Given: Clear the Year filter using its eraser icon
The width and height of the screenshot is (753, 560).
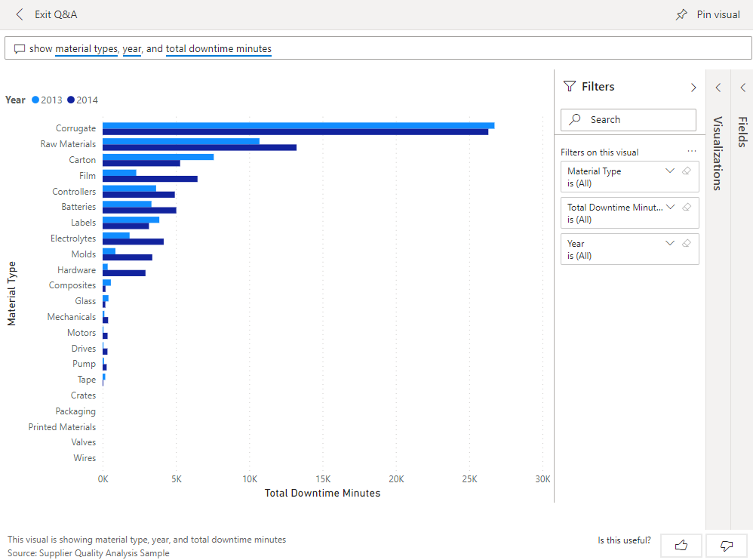Looking at the screenshot, I should tap(687, 243).
